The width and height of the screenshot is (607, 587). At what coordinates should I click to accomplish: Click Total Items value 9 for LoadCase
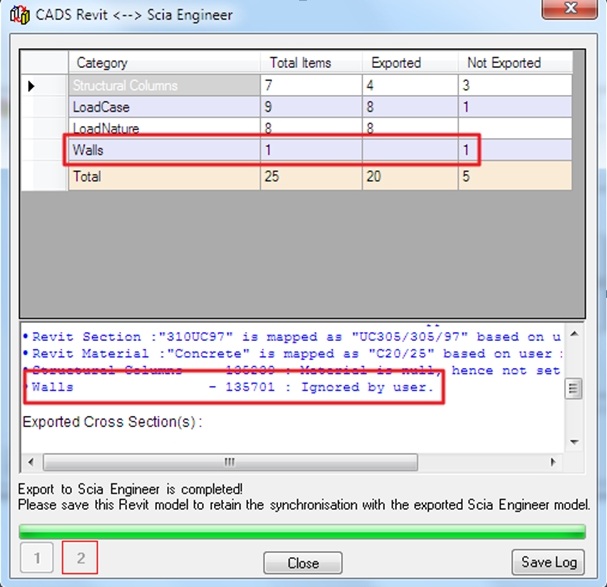tap(311, 107)
